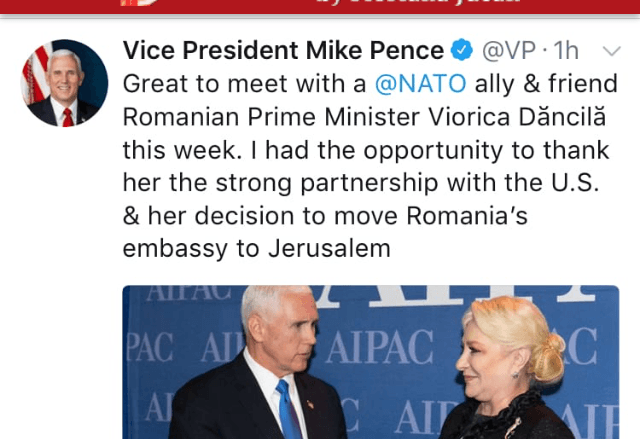The width and height of the screenshot is (640, 439).
Task: Click the blue verified badge
Action: [x=462, y=50]
